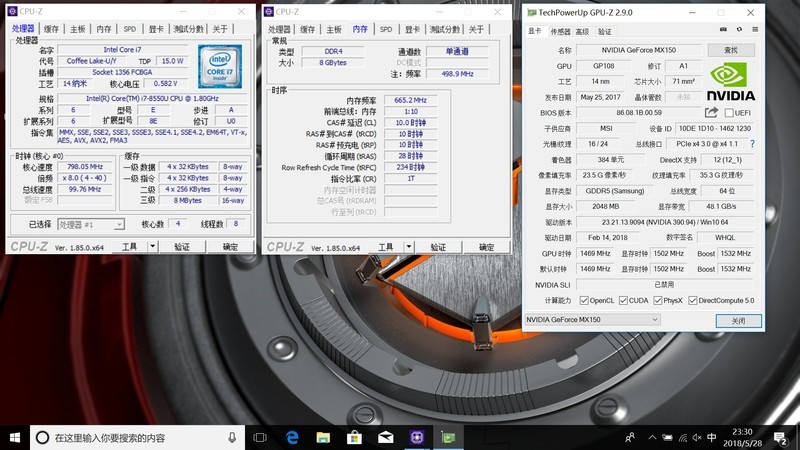Click the 查找 lookup button in GPU-Z
Screen dimensions: 800x450
pyautogui.click(x=730, y=49)
